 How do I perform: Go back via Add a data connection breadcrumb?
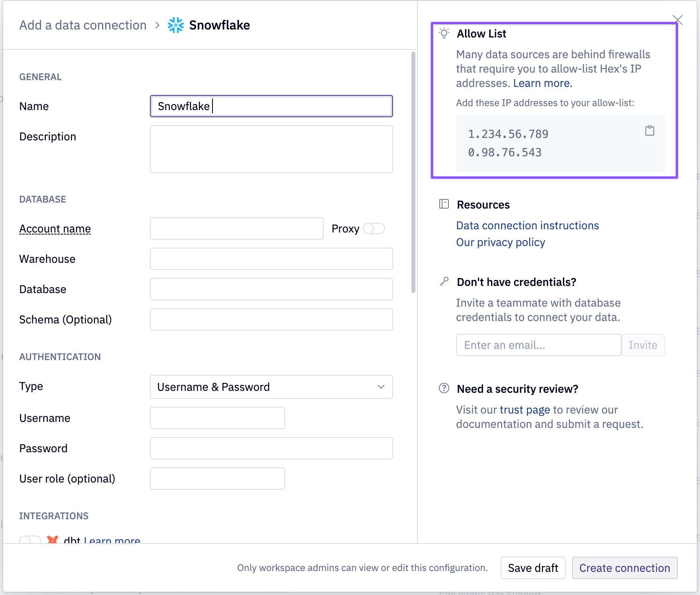tap(83, 25)
